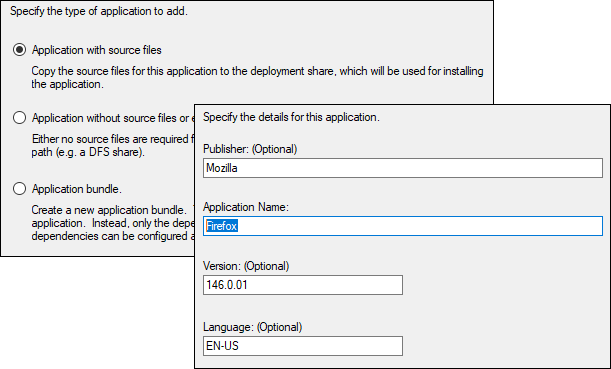Image resolution: width=611 pixels, height=369 pixels.
Task: Click the 'Specify the type of application to add.' heading
Action: 99,11
